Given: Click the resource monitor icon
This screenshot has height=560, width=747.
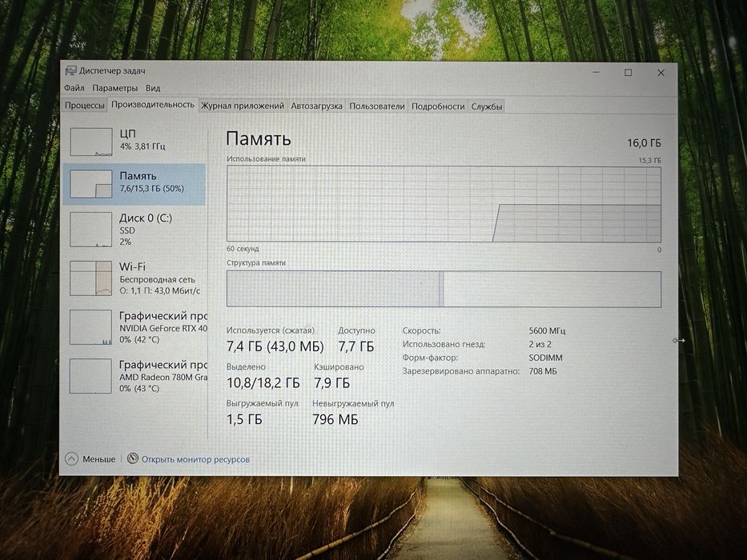Looking at the screenshot, I should click(132, 458).
